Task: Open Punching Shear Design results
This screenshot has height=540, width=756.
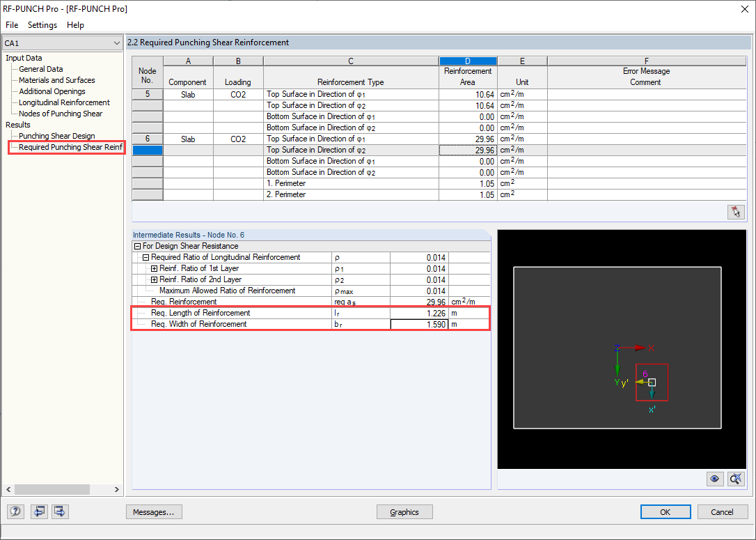Action: click(x=57, y=136)
